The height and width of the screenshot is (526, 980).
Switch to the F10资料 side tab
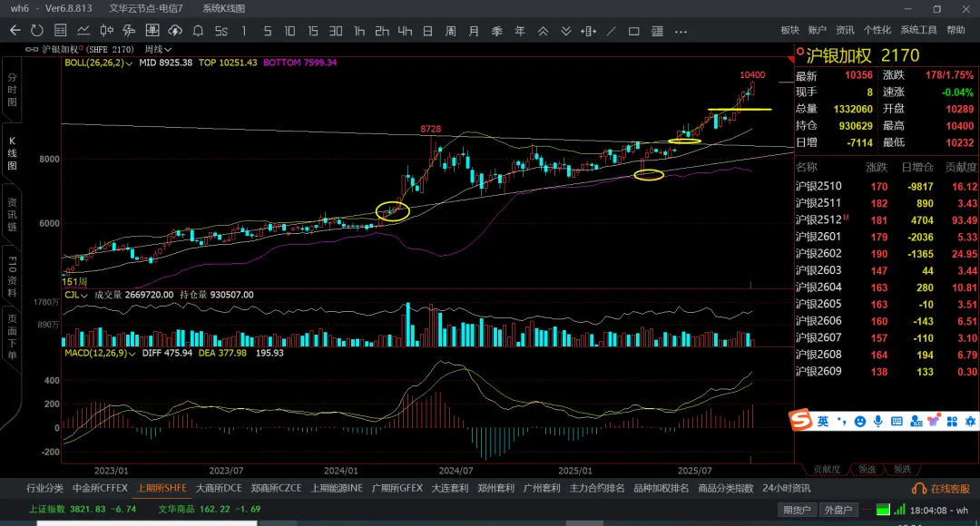click(x=12, y=277)
